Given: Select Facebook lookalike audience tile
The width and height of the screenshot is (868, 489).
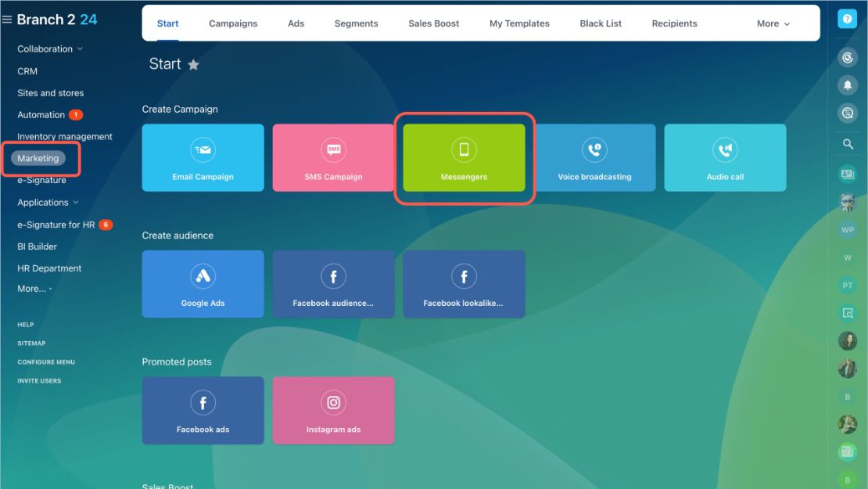Looking at the screenshot, I should pos(464,284).
